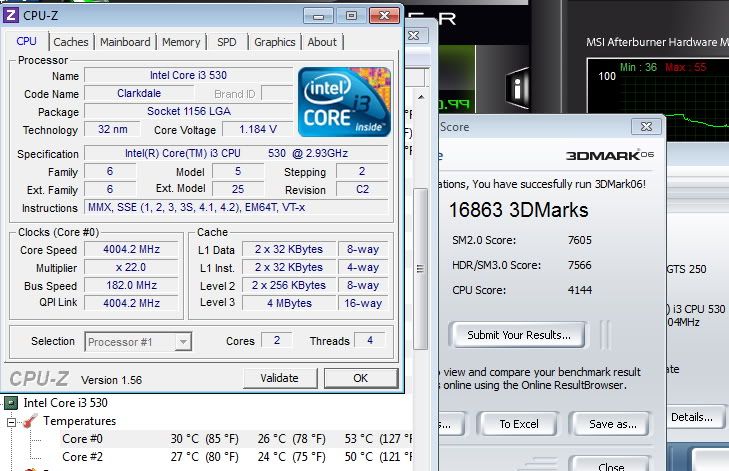
Task: Click the Threads value '4'
Action: tap(370, 340)
